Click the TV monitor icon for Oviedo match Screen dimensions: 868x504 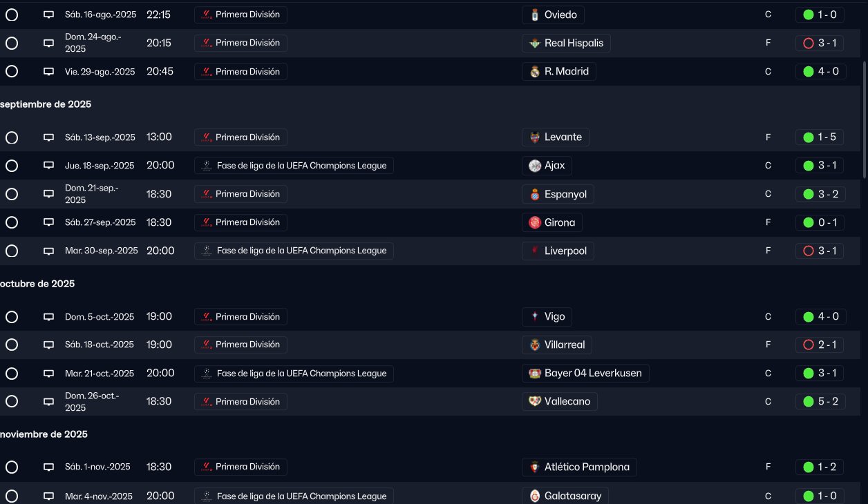pos(48,14)
